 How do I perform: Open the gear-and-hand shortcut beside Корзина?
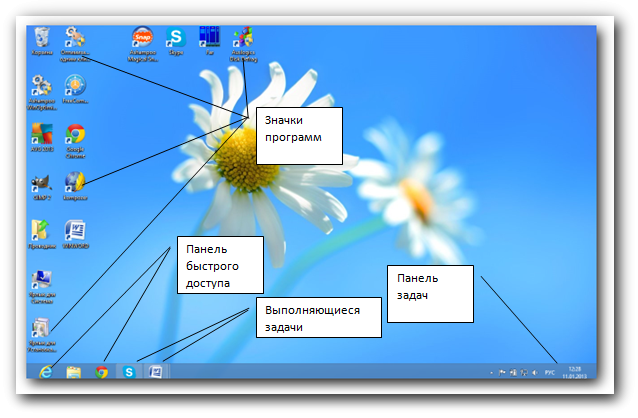(75, 44)
